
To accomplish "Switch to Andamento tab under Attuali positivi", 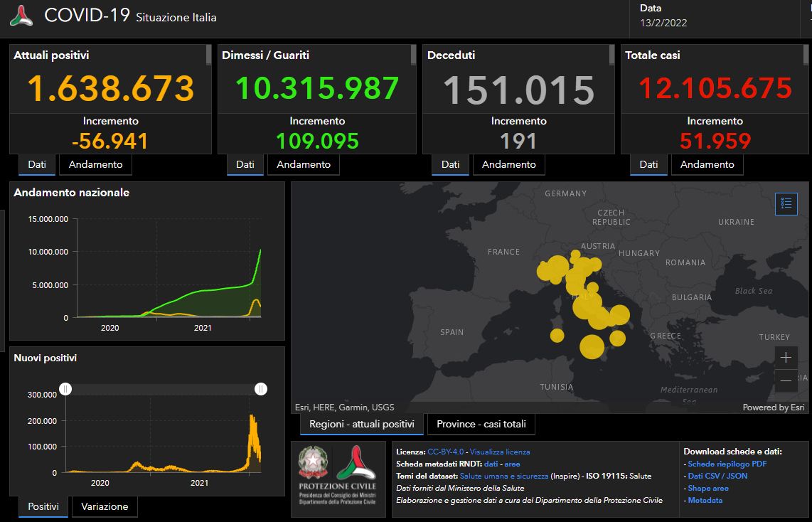I will (95, 164).
